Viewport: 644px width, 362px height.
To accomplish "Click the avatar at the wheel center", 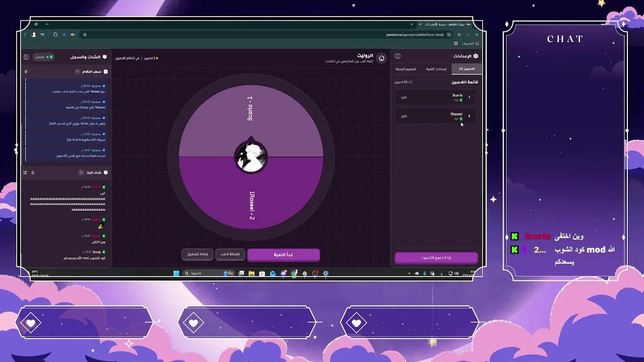I will click(x=251, y=157).
